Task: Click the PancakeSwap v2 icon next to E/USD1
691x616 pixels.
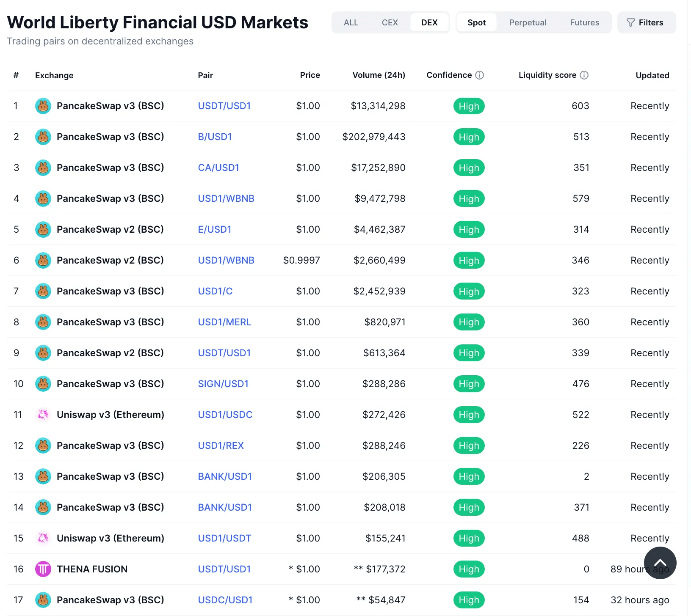Action: point(43,229)
